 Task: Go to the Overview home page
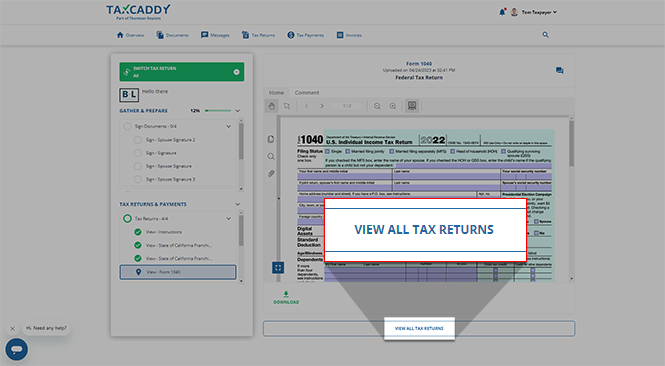130,35
